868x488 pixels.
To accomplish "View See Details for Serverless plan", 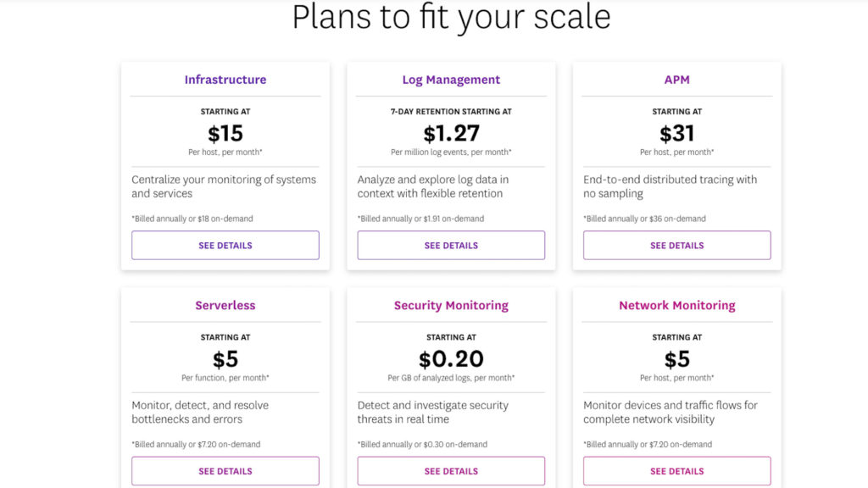I will click(225, 471).
